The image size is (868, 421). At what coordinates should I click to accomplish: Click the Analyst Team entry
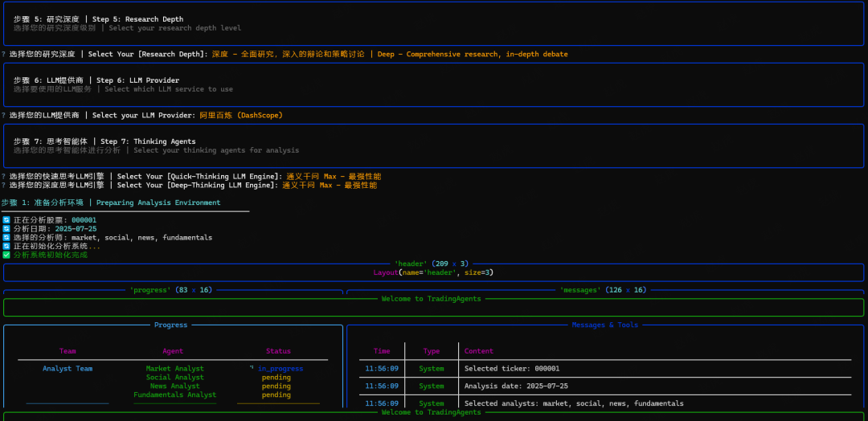(x=68, y=369)
